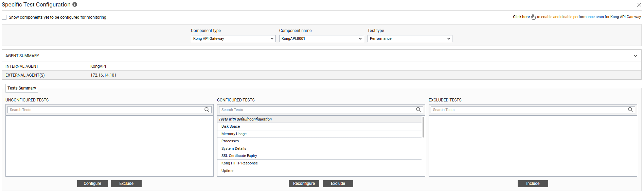Click search icon in Excluded Tests
The height and width of the screenshot is (192, 644).
pyautogui.click(x=630, y=110)
